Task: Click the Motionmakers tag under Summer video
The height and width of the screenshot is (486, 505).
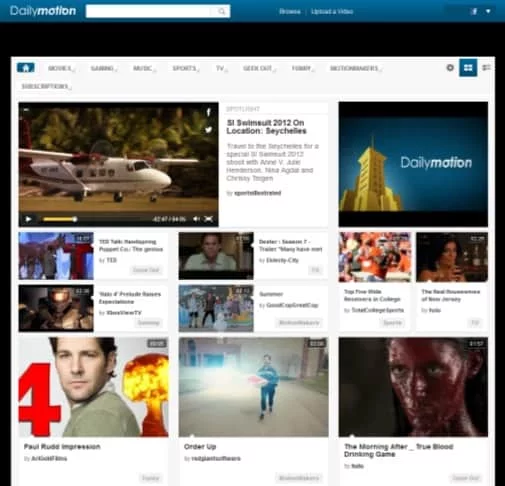Action: pos(299,323)
